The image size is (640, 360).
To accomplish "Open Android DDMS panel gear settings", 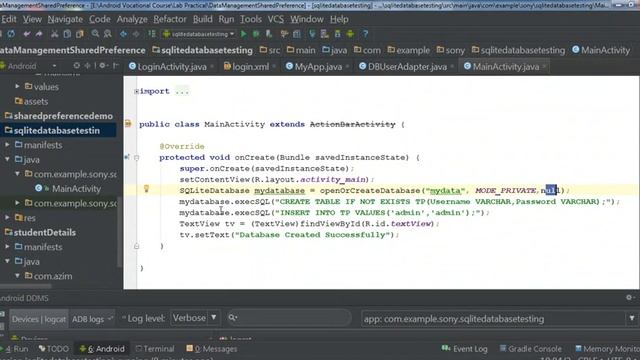I will [629, 298].
